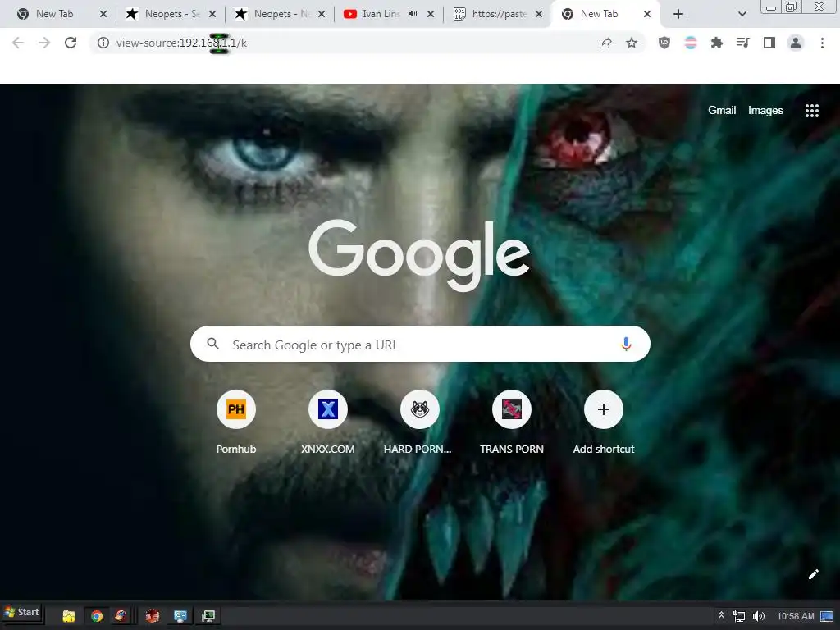Bookmark this tab with the star icon

point(632,43)
